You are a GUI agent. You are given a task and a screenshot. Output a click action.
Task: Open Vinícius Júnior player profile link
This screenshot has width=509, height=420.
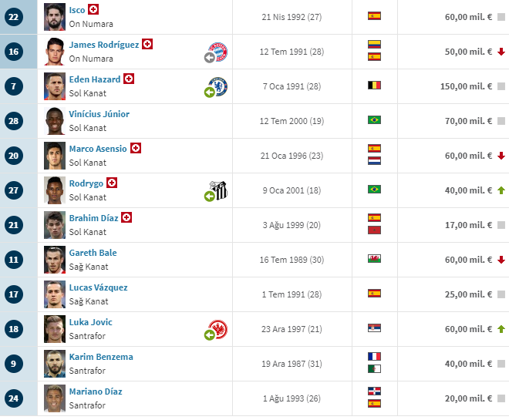pos(99,114)
